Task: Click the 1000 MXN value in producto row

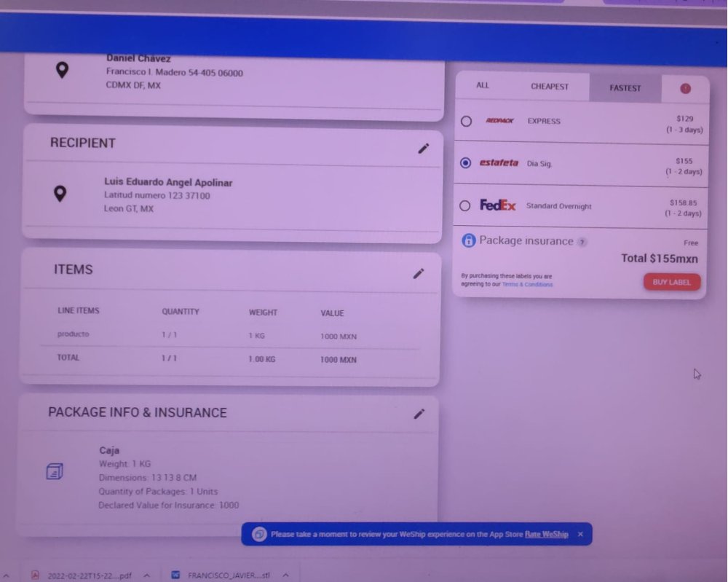Action: click(x=339, y=337)
